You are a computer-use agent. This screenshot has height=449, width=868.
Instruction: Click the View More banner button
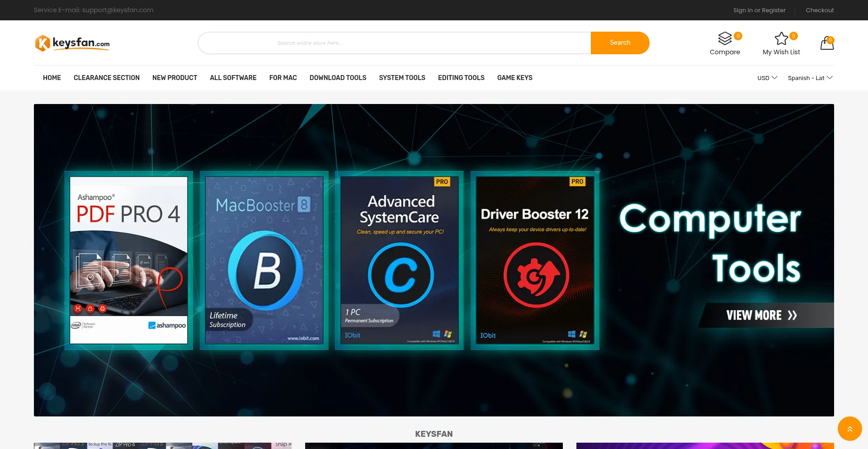(x=762, y=315)
